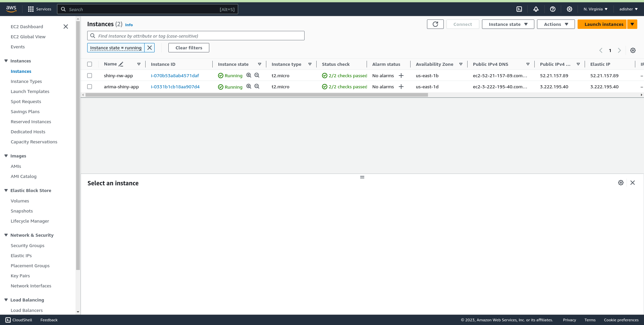Sort by Availability Zone column
644x325 pixels.
(x=461, y=64)
